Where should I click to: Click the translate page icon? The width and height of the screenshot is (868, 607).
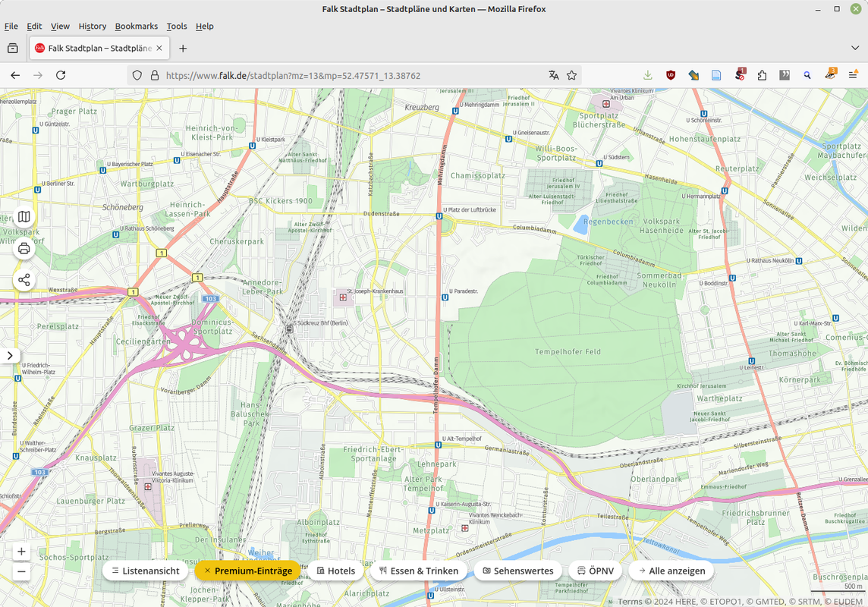[554, 75]
